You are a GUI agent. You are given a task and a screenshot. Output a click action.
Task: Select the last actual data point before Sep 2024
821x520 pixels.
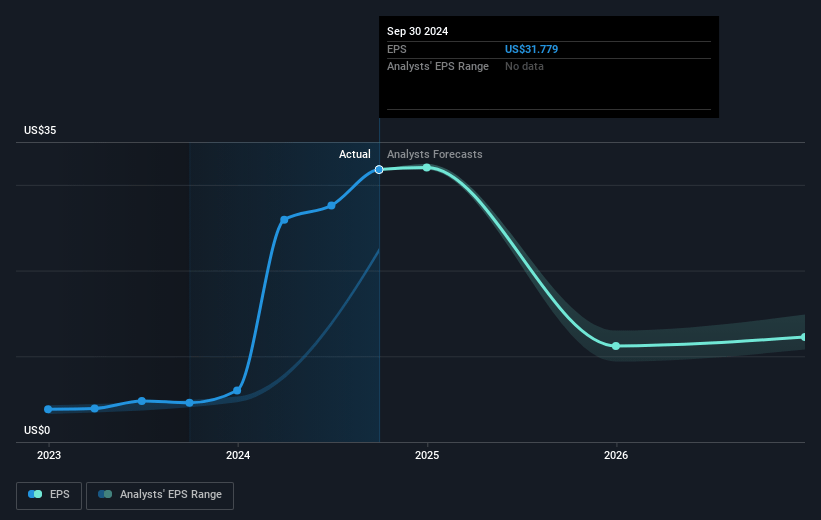[x=331, y=206]
